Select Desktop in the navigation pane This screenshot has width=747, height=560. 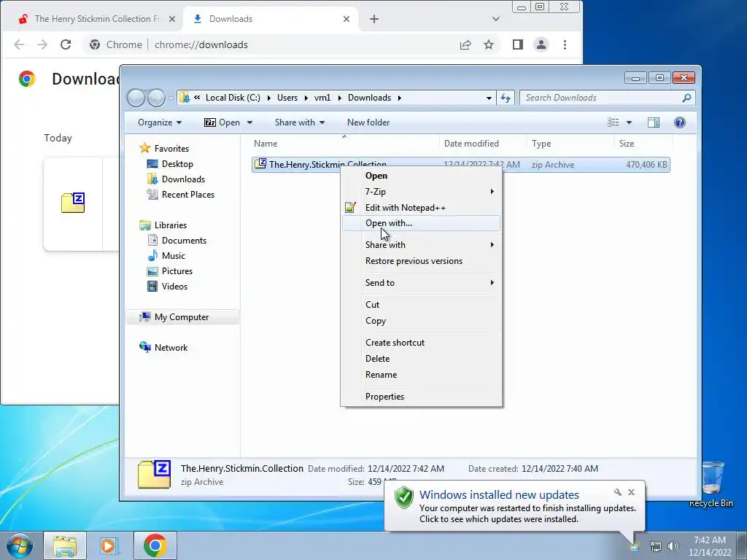point(170,164)
